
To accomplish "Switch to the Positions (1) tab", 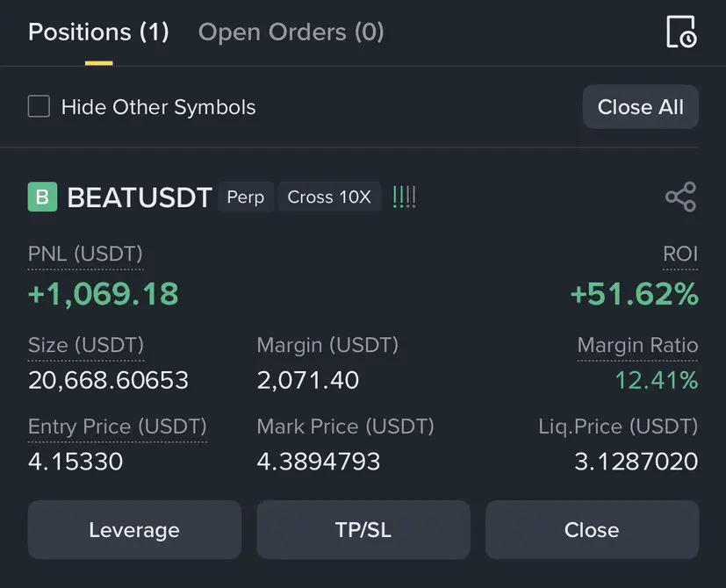I will [x=98, y=32].
